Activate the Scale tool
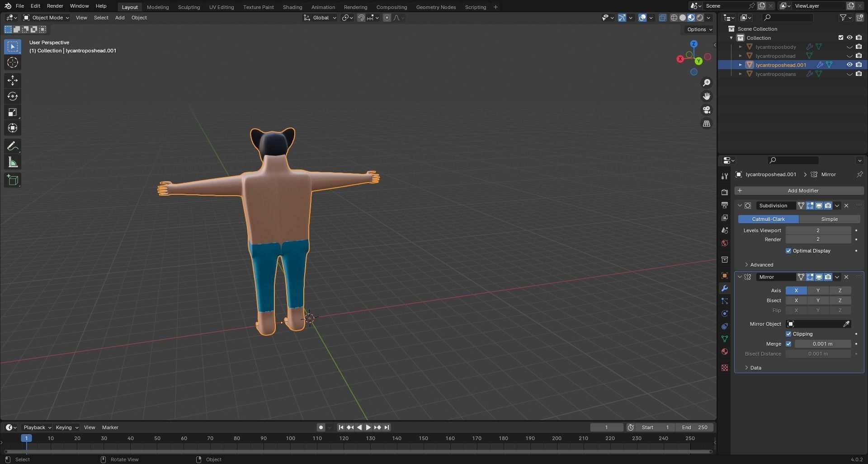868x464 pixels. [x=13, y=112]
